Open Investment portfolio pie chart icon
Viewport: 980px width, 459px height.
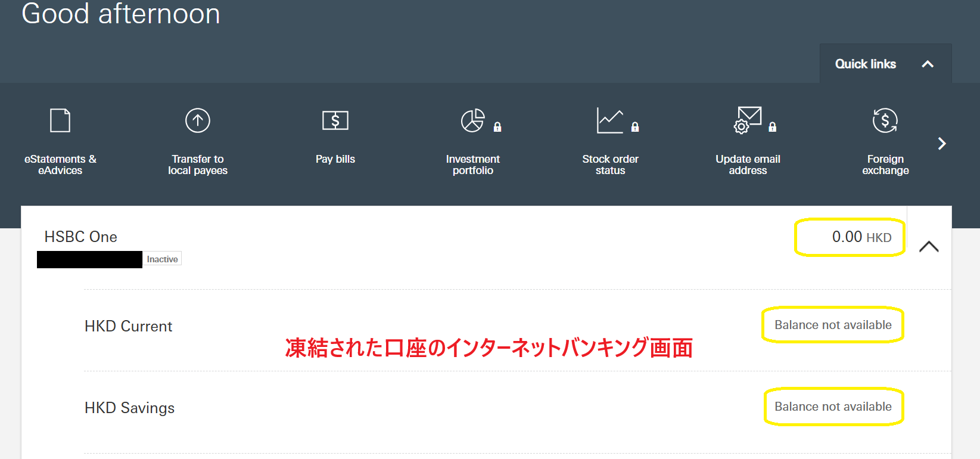pos(473,120)
